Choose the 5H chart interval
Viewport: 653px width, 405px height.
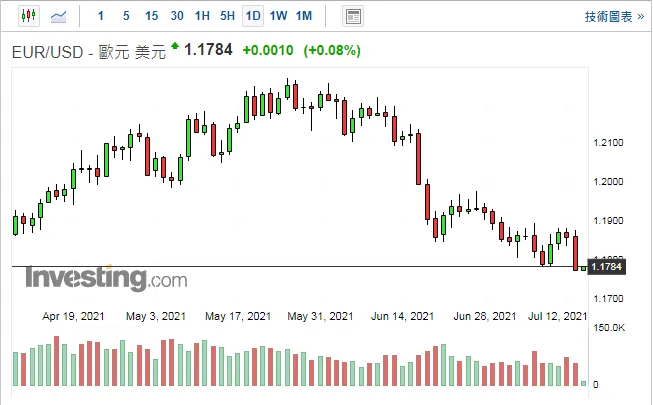click(228, 16)
